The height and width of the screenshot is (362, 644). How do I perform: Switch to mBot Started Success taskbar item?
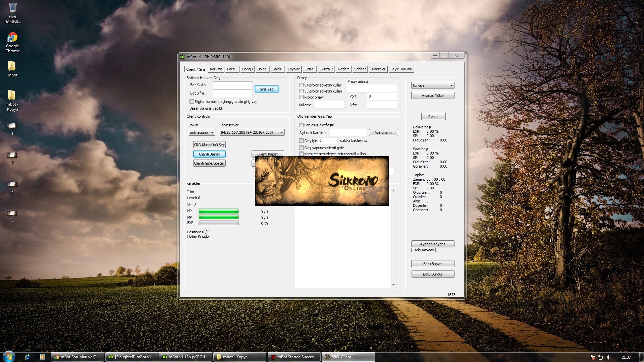click(294, 357)
